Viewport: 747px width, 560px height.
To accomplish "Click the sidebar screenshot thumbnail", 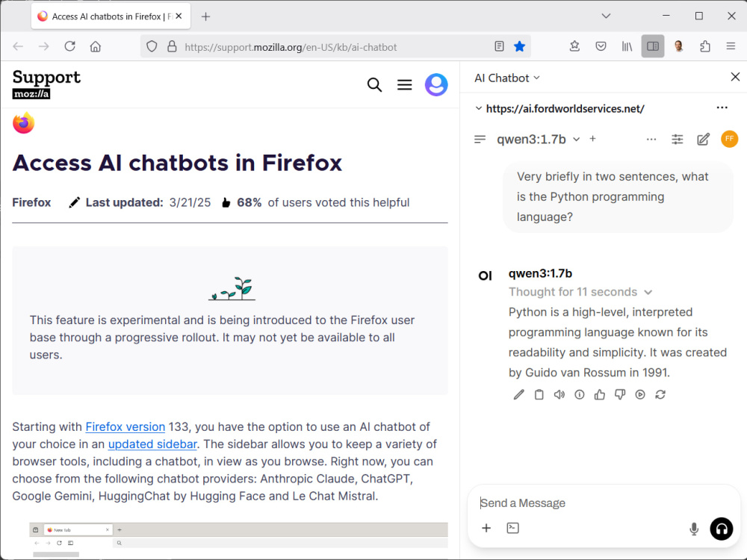I will click(x=238, y=540).
